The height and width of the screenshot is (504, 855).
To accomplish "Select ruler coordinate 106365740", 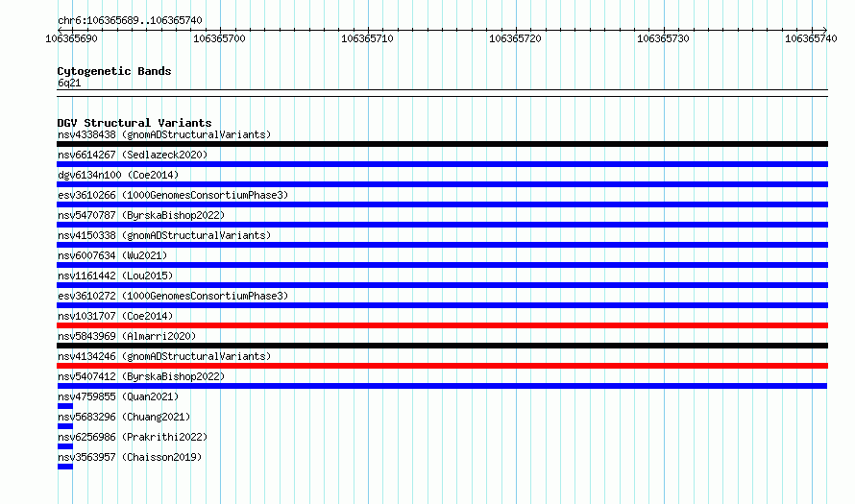I will pyautogui.click(x=811, y=38).
